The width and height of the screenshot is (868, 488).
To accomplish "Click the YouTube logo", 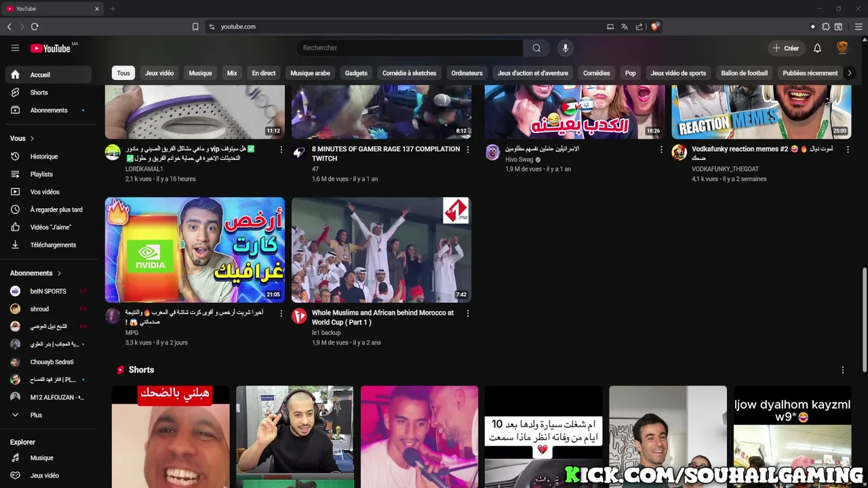I will (50, 48).
